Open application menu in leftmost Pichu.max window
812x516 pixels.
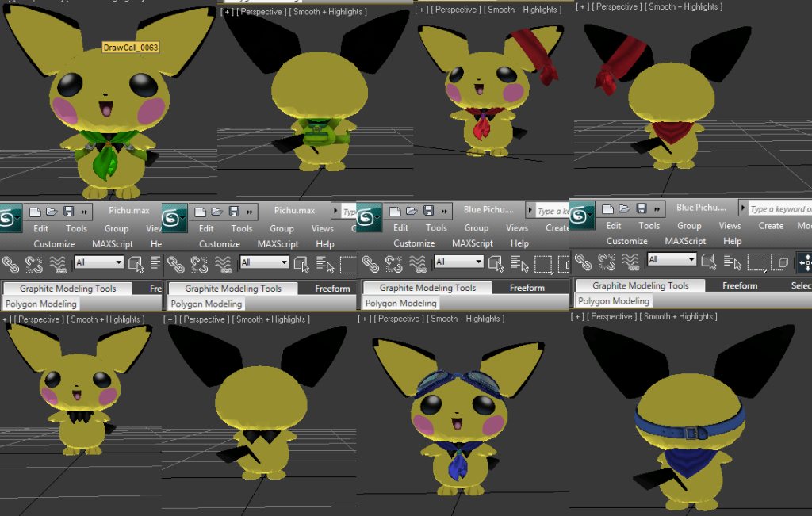pos(10,219)
